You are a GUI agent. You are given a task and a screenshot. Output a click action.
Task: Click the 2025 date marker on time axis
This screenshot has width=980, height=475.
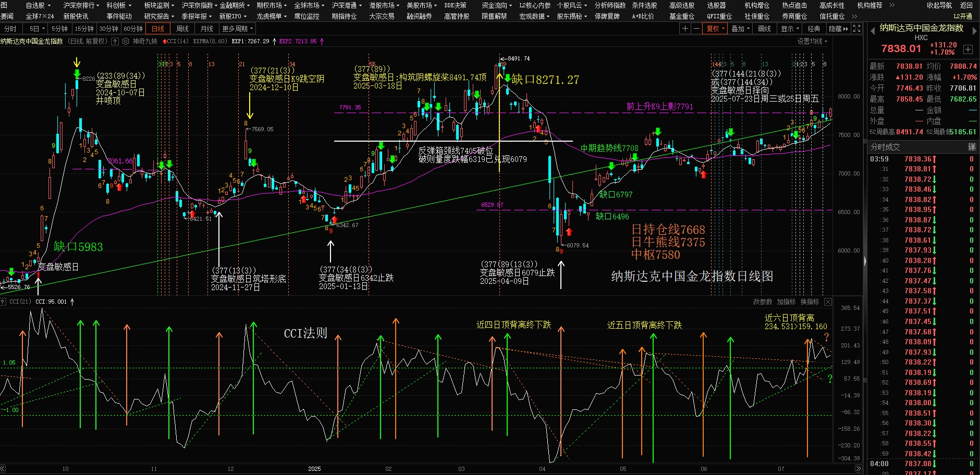click(314, 469)
